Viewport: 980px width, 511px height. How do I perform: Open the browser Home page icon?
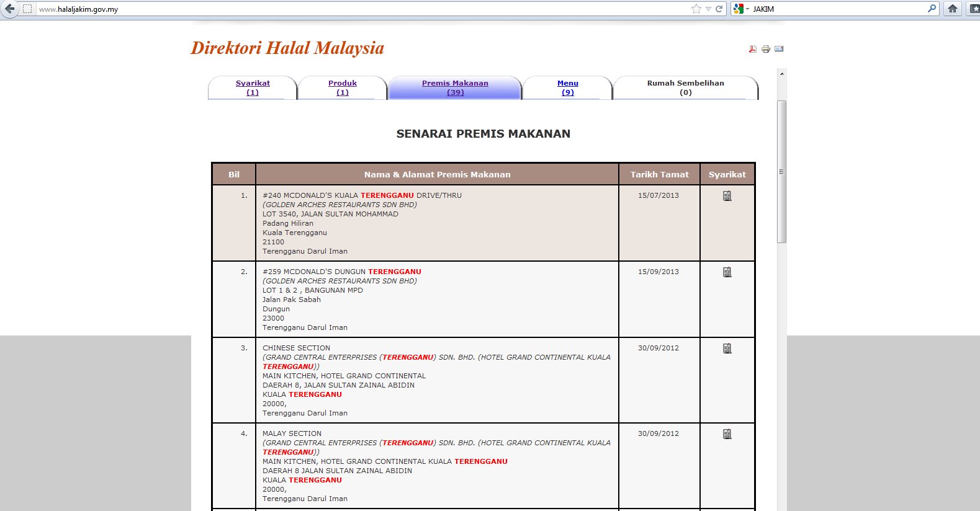coord(953,9)
